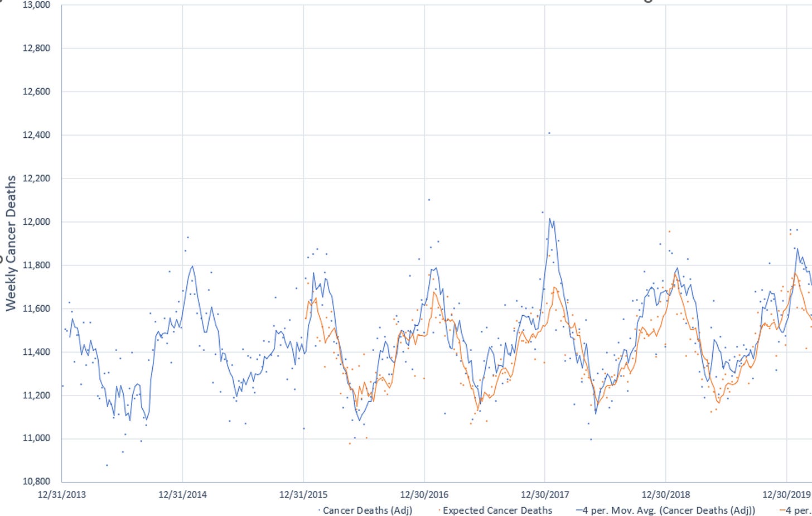Select the Weekly Cancer Deaths axis title
The width and height of the screenshot is (812, 516).
[x=11, y=243]
